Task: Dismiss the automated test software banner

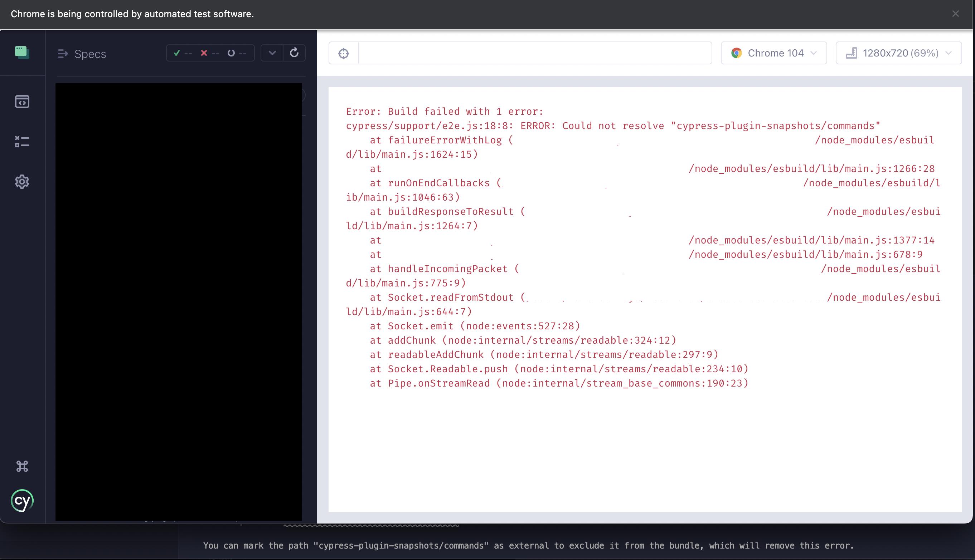Action: [x=955, y=14]
